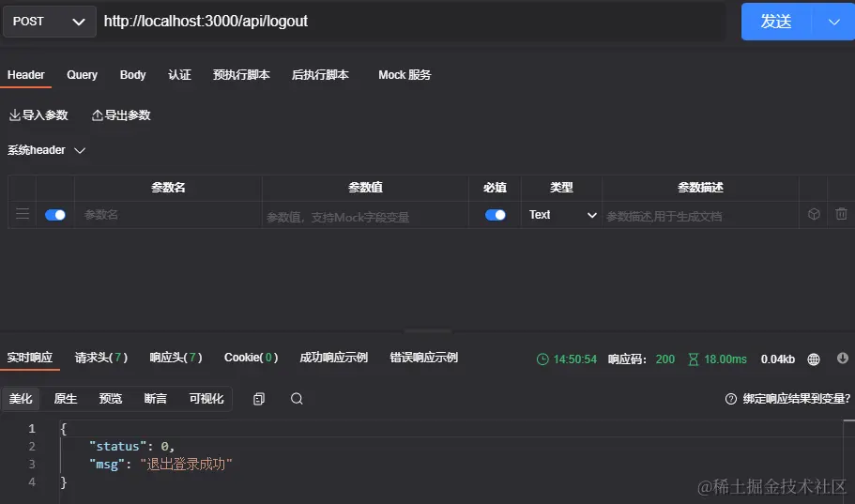Click the panel splitter handle above the response
This screenshot has width=855, height=504.
point(428,330)
